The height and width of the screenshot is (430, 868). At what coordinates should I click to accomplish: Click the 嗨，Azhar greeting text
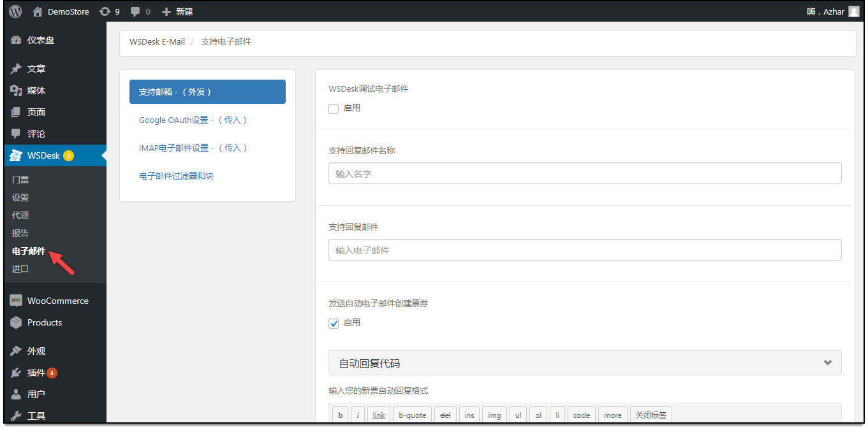(x=825, y=11)
